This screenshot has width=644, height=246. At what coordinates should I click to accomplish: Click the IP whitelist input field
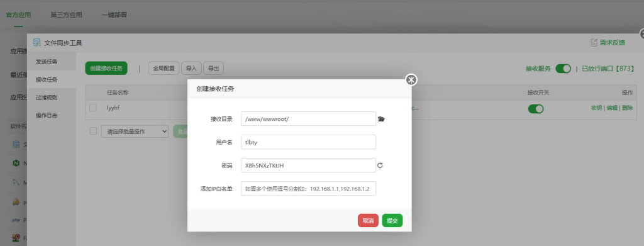point(308,189)
